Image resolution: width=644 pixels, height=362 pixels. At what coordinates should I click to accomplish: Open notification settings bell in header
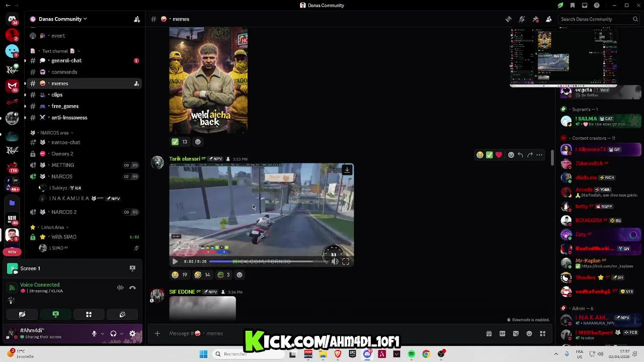coord(522,19)
